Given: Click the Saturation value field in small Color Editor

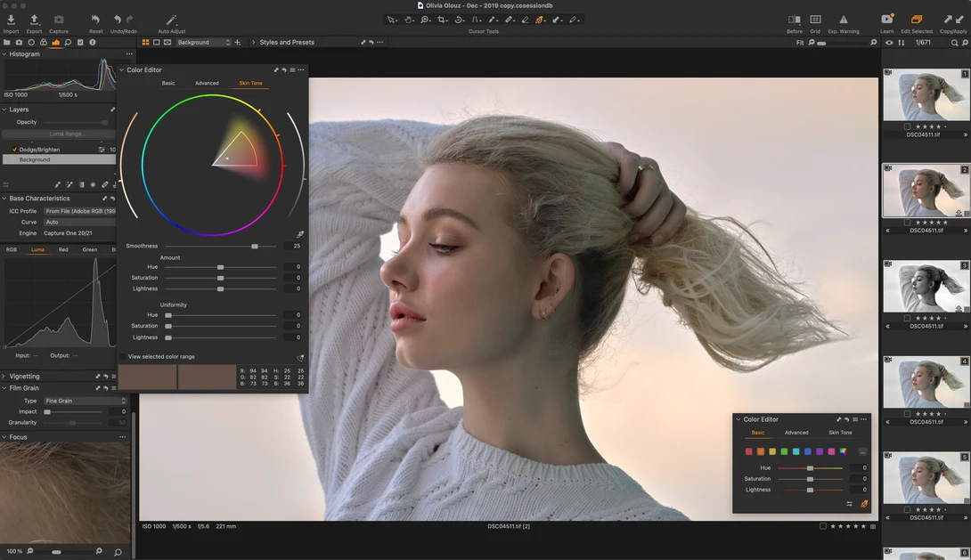Looking at the screenshot, I should coord(859,479).
